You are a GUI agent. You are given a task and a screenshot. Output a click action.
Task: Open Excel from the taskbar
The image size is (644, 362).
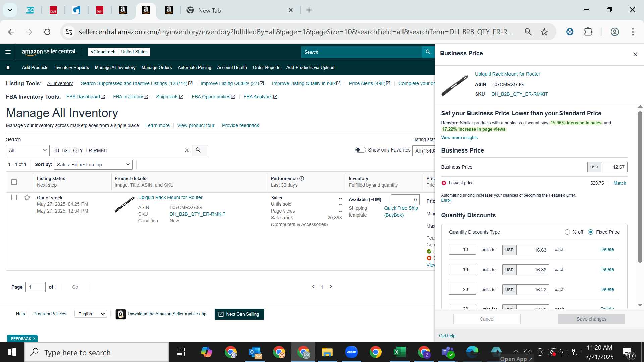click(x=399, y=352)
